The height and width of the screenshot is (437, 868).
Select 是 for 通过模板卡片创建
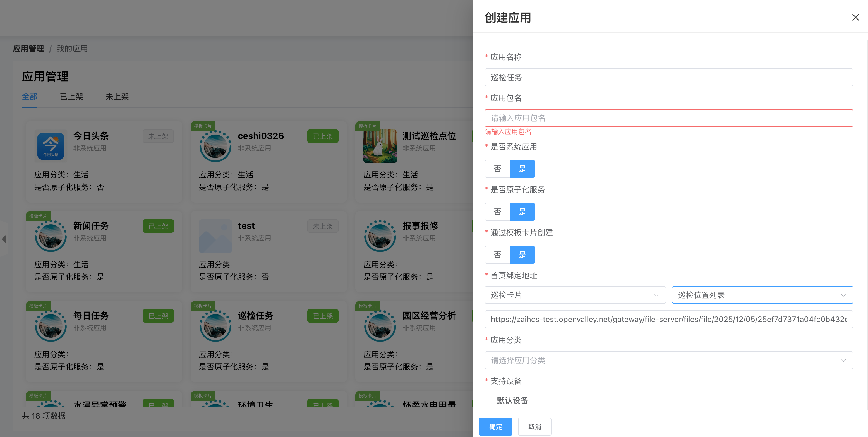pyautogui.click(x=522, y=255)
